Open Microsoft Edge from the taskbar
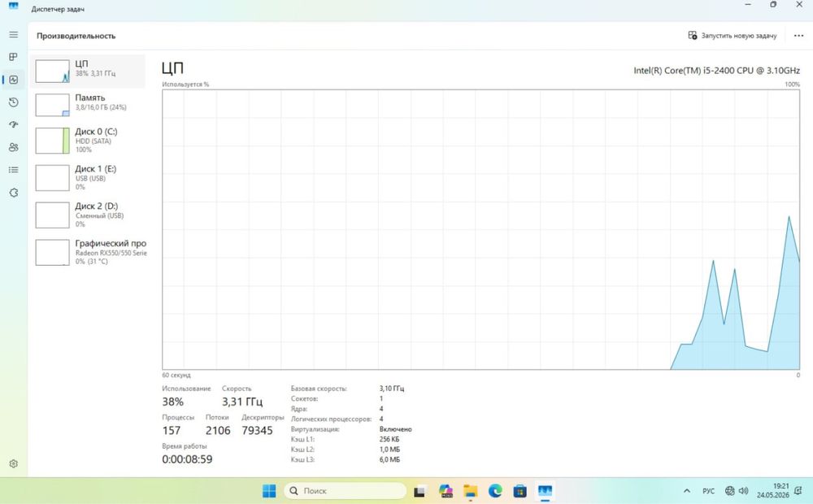 495,490
